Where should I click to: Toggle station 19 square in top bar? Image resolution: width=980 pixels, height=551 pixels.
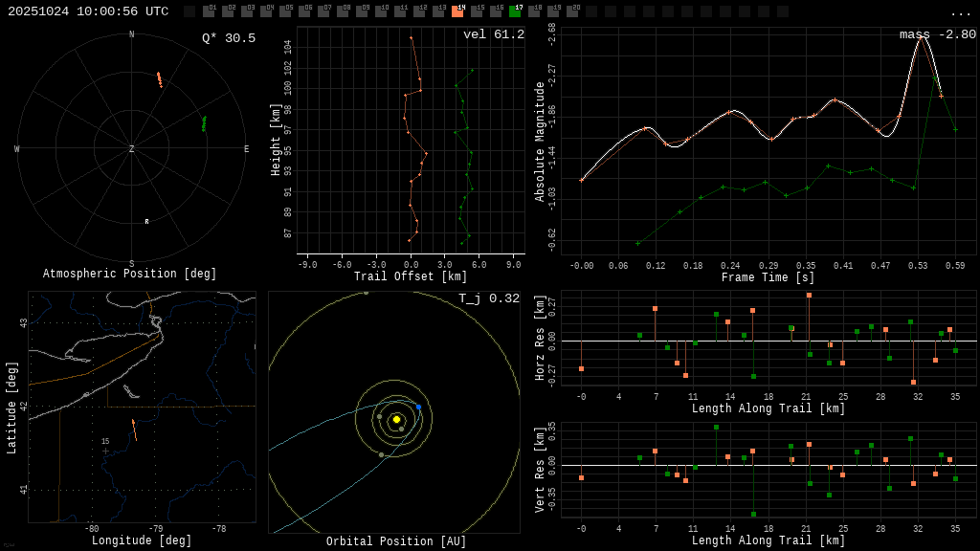[x=553, y=11]
